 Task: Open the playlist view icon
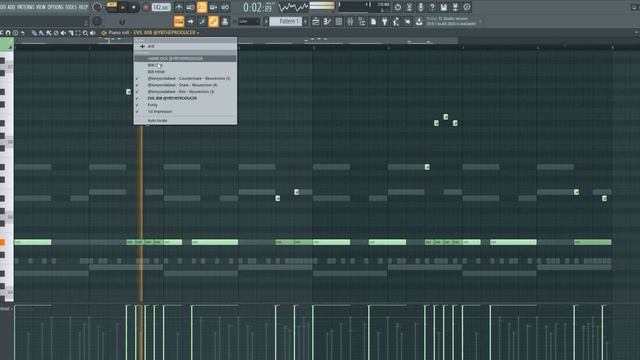(316, 22)
